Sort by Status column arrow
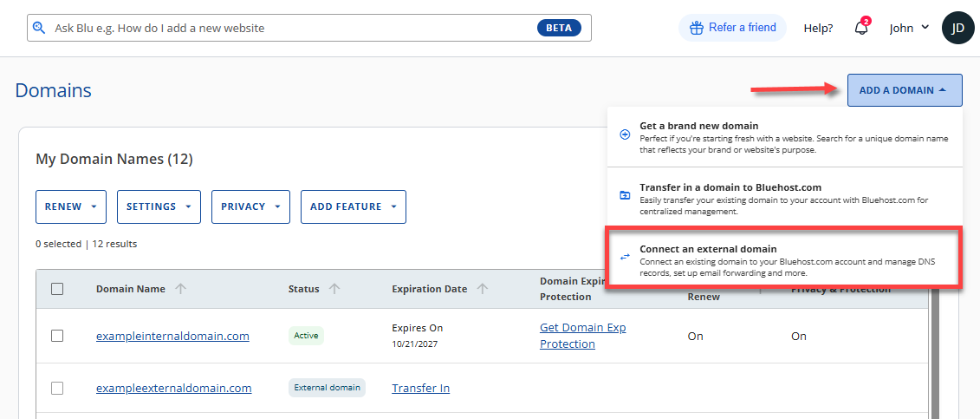 click(x=334, y=289)
